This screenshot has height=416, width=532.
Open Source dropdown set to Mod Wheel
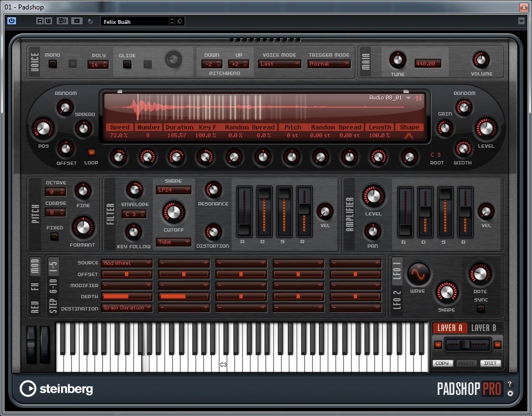(127, 263)
